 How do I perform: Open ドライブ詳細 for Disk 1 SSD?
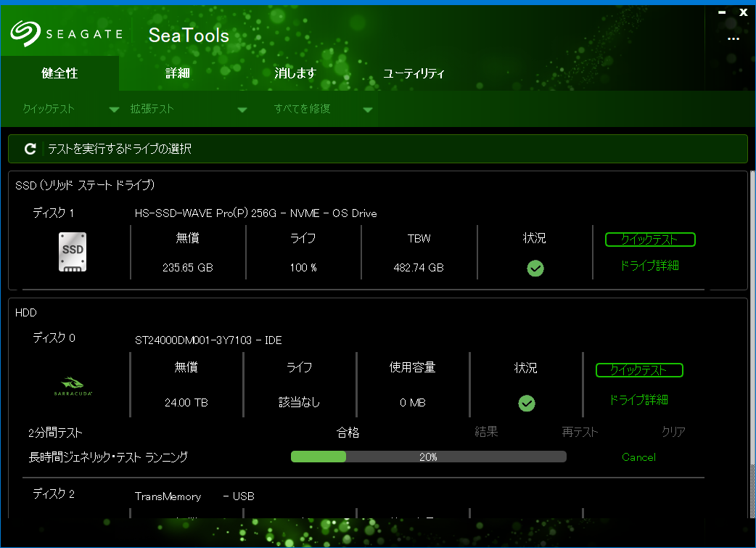point(649,266)
